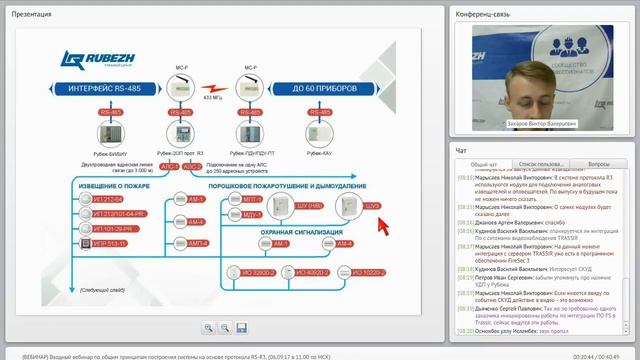Click the (Следующий слайд) caption
Screen dimensions: 640x360
click(x=102, y=290)
